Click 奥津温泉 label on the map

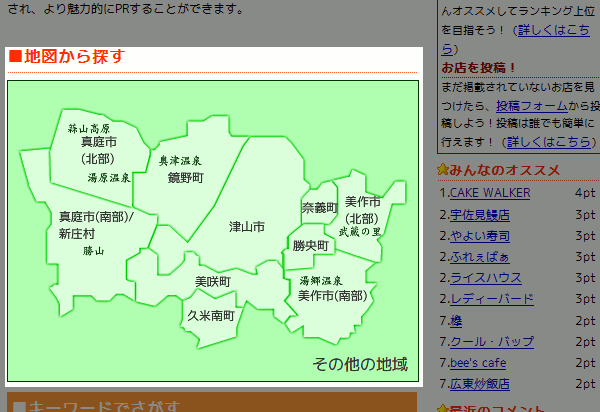(x=180, y=161)
